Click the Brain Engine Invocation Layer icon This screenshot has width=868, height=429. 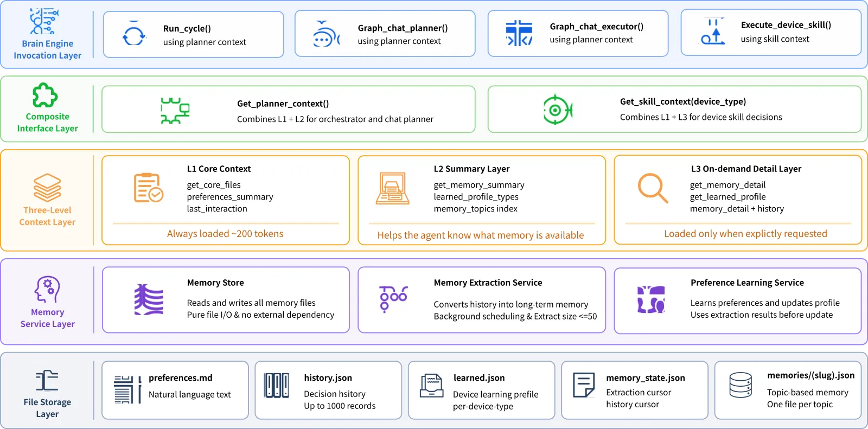click(43, 22)
